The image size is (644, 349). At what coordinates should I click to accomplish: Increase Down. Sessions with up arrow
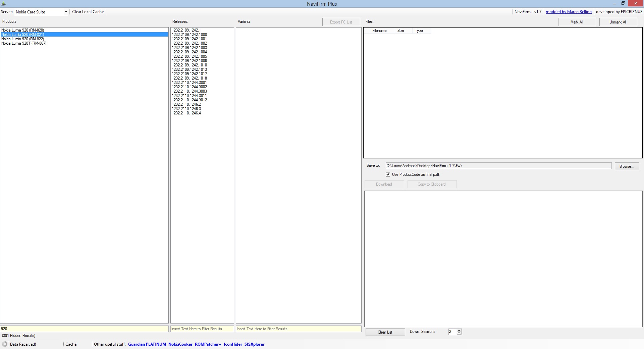click(459, 330)
